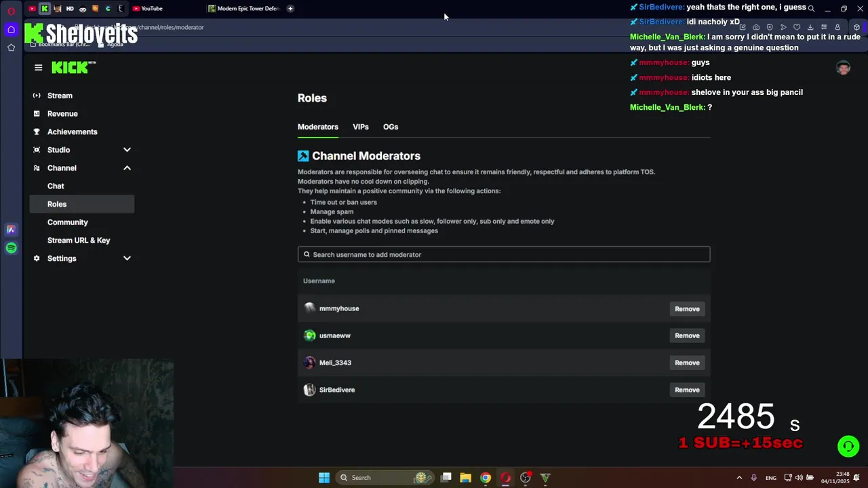Click the Revenue sidebar icon

[37, 114]
